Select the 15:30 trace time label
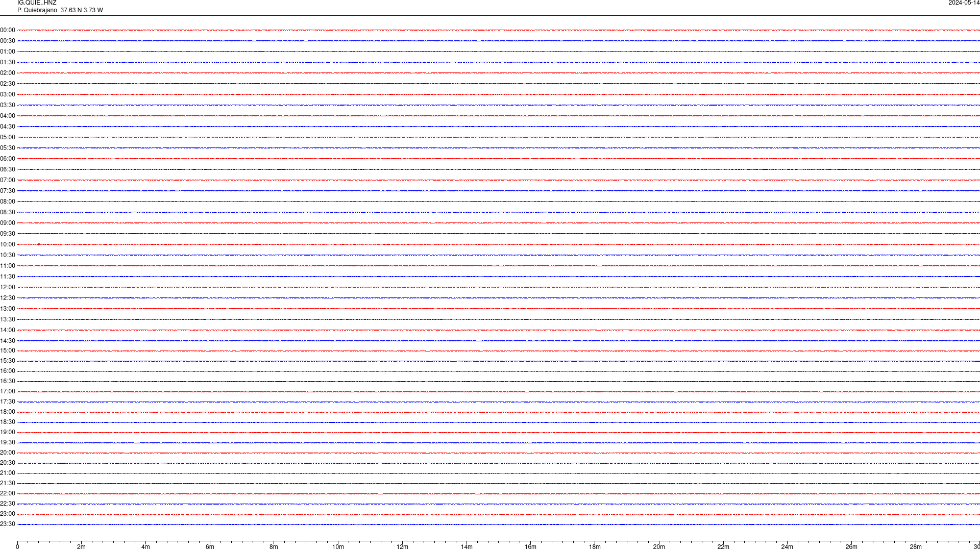The image size is (980, 551). [8, 361]
